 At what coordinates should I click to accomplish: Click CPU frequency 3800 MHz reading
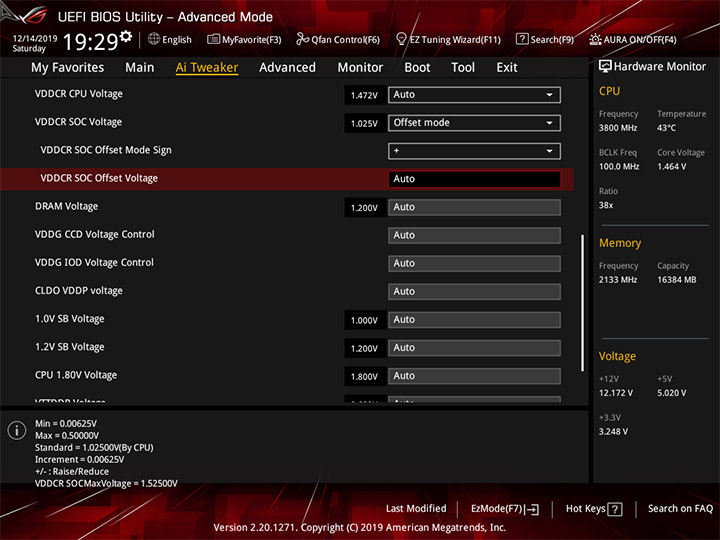point(618,128)
